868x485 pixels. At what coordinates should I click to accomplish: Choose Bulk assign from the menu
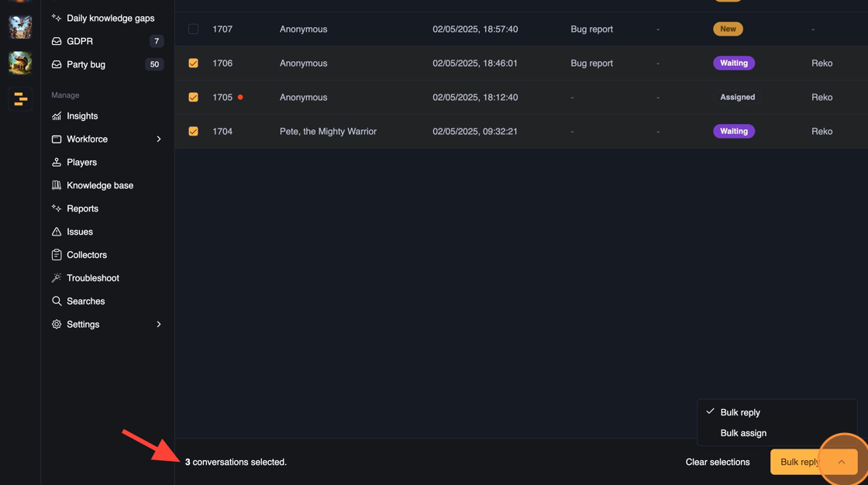click(x=743, y=433)
